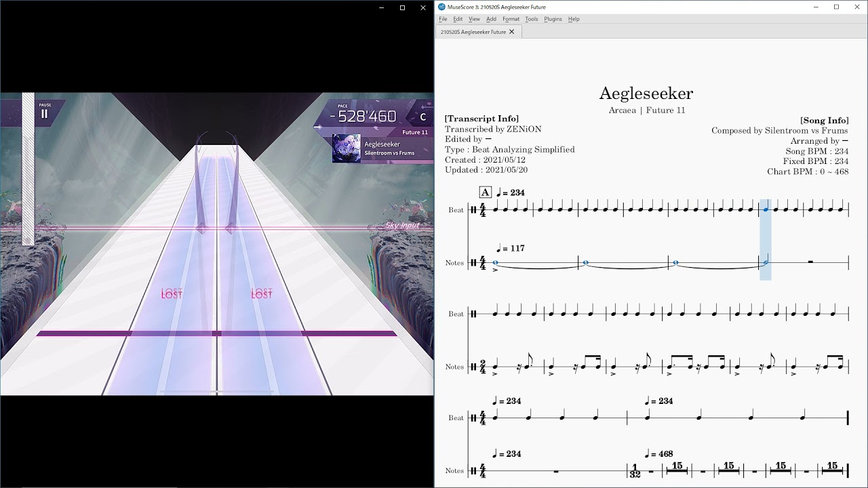Click the tempo marking 468

tap(659, 453)
